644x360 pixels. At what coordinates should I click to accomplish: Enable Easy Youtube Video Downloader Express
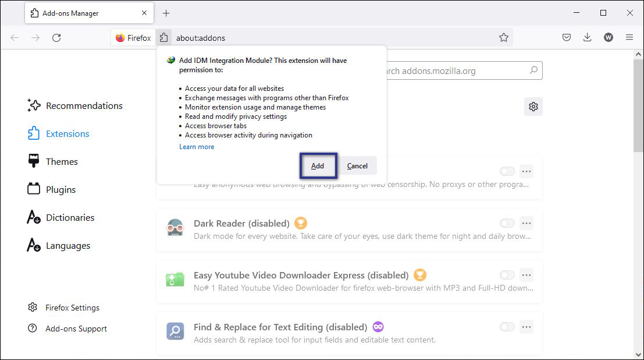tap(507, 274)
